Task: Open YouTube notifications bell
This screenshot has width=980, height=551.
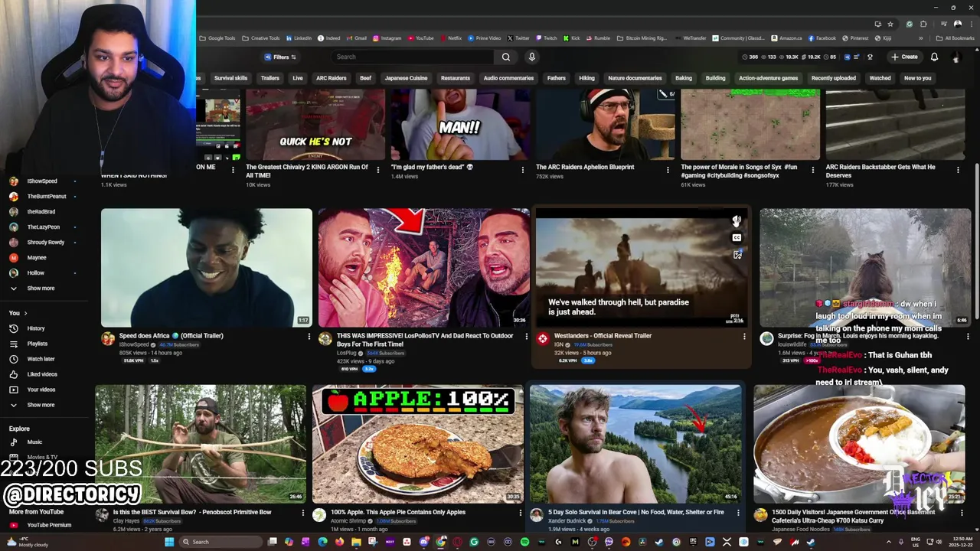Action: point(934,57)
